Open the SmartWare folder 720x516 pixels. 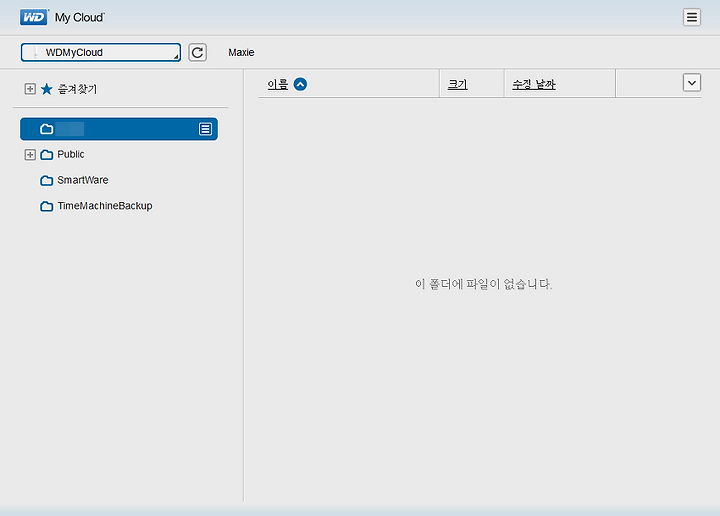tap(83, 180)
